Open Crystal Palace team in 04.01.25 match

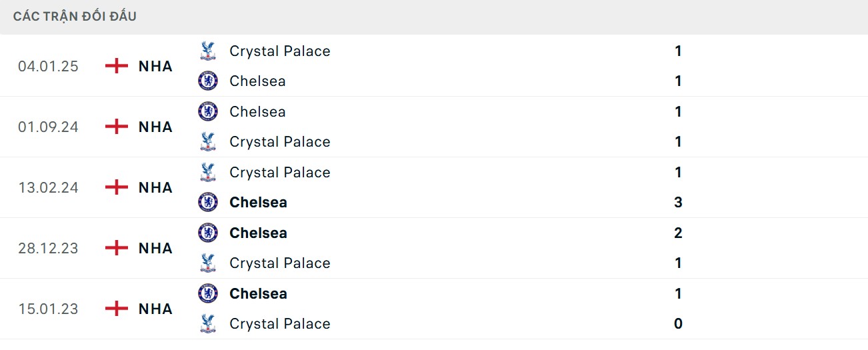coord(279,51)
